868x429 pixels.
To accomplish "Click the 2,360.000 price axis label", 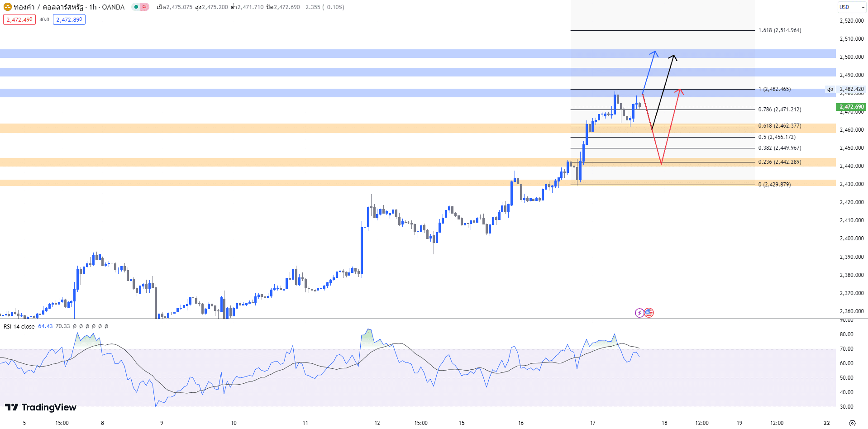I will click(852, 311).
